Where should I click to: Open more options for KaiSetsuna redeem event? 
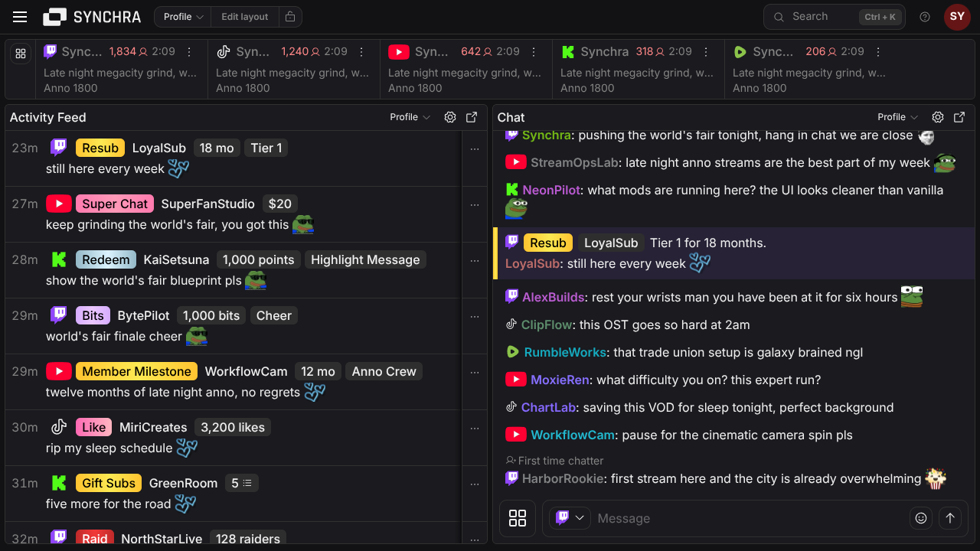(x=475, y=261)
